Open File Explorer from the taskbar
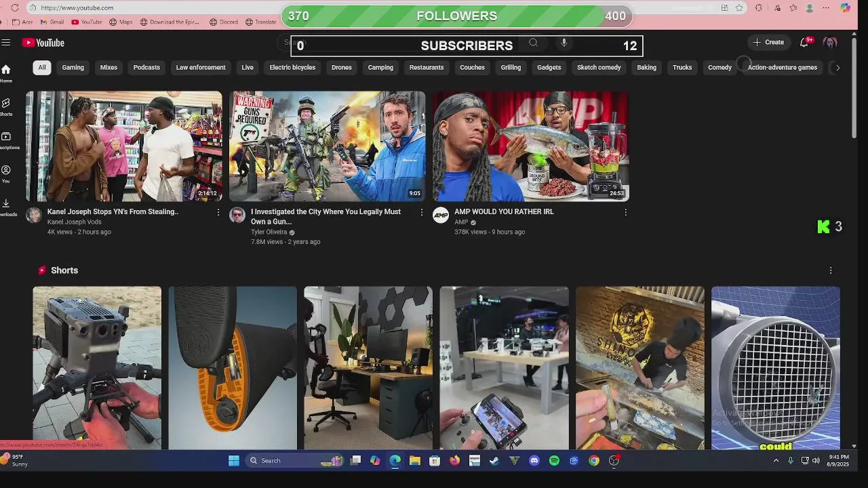The height and width of the screenshot is (488, 868). 415,461
